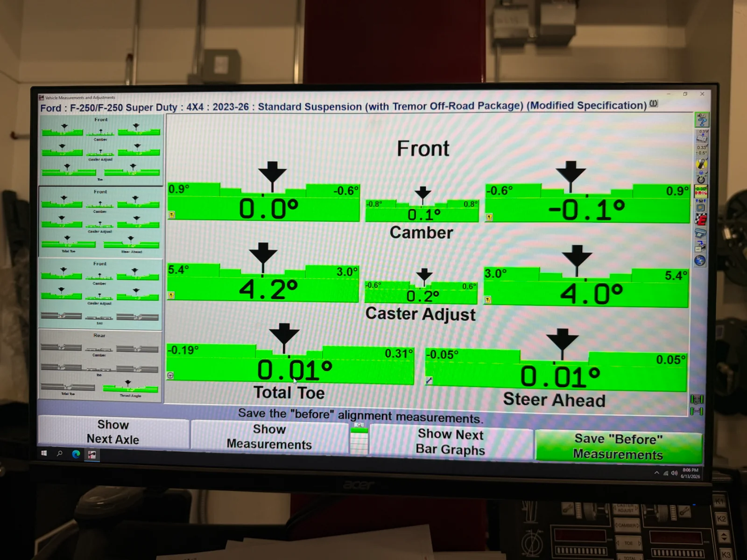Click the zoom magnifier above bar graph selector
Image resolution: width=747 pixels, height=560 pixels.
[x=359, y=425]
